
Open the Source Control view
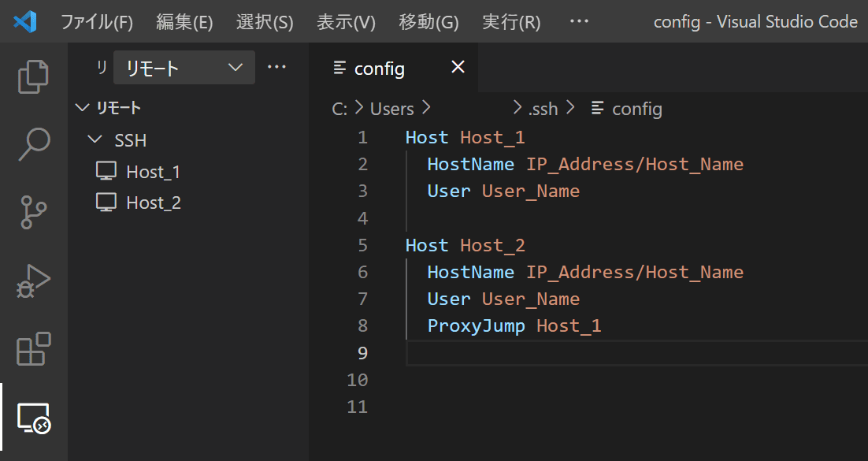[33, 212]
